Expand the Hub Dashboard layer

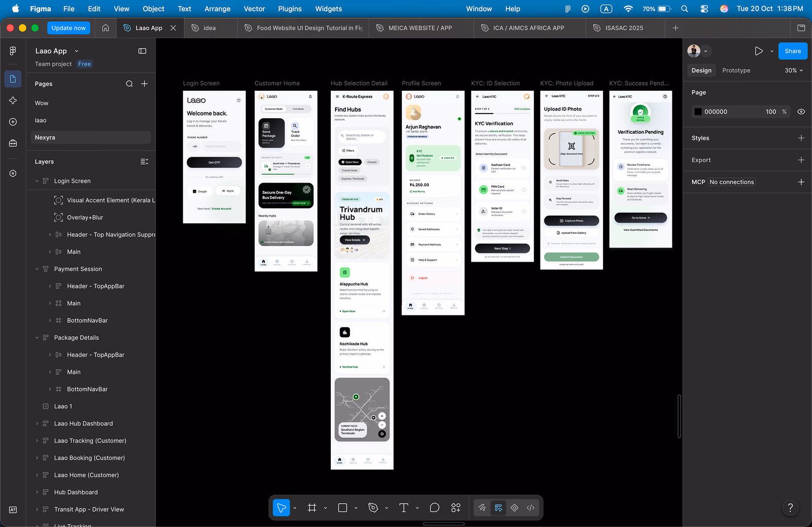[x=37, y=493]
